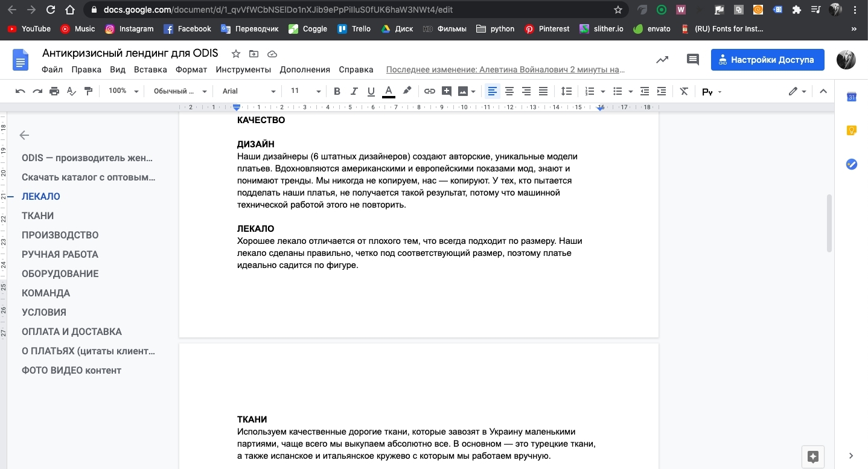
Task: Open the font size 11 dropdown
Action: pyautogui.click(x=305, y=91)
